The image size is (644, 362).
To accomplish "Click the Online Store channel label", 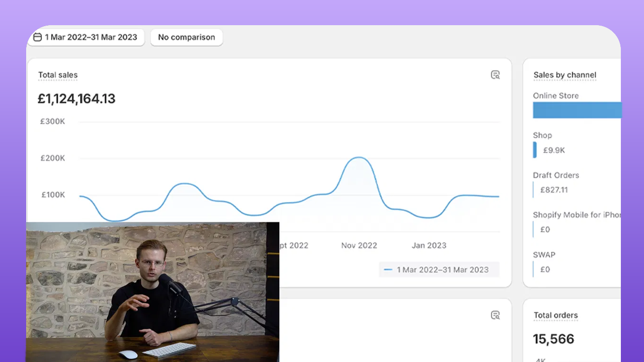I will coord(556,96).
